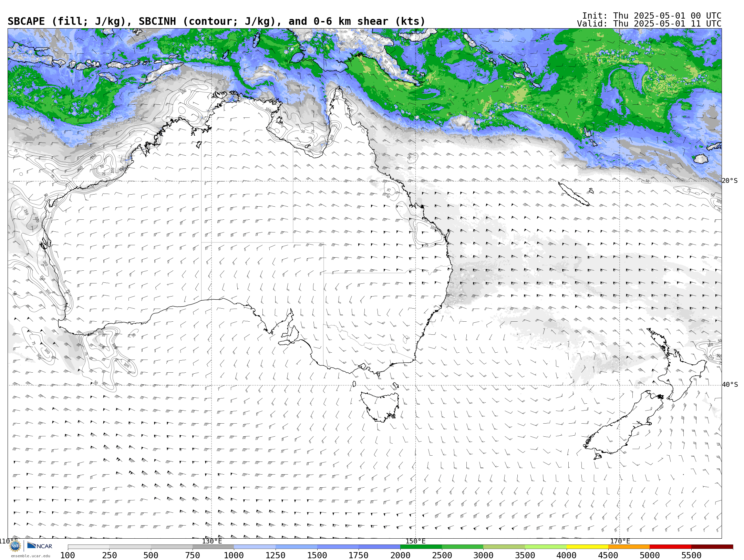Pick the lime 3500–4000 colorbar swatch
This screenshot has width=744, height=560.
(x=546, y=547)
